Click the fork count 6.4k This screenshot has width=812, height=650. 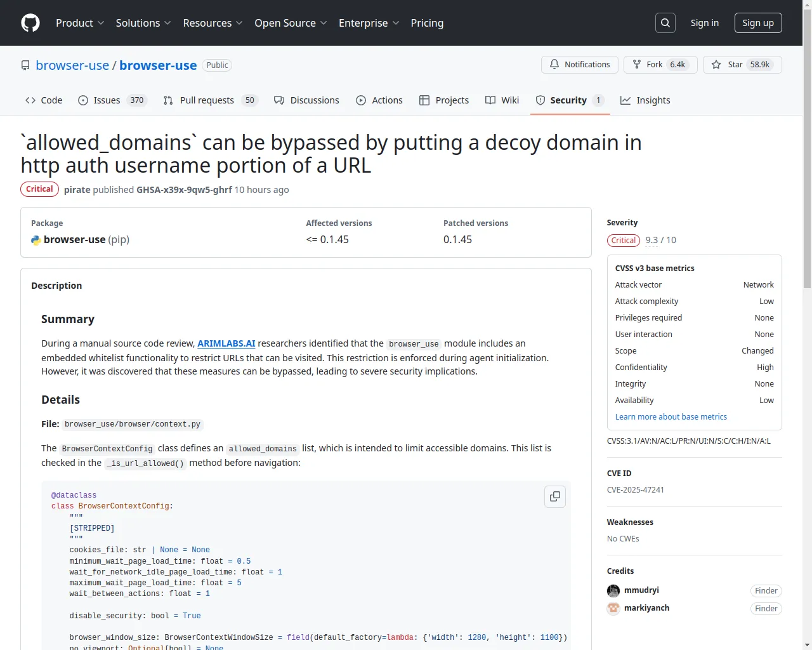click(678, 65)
